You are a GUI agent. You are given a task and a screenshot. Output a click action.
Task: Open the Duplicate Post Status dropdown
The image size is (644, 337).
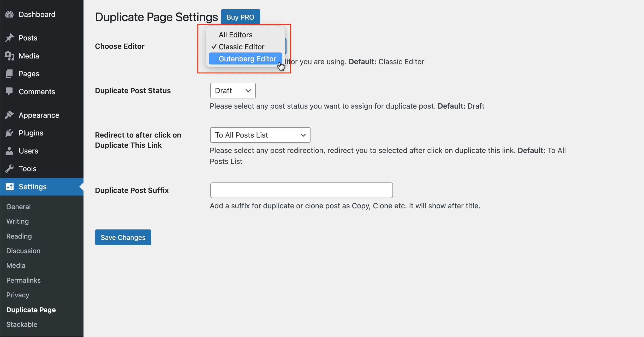pos(232,91)
